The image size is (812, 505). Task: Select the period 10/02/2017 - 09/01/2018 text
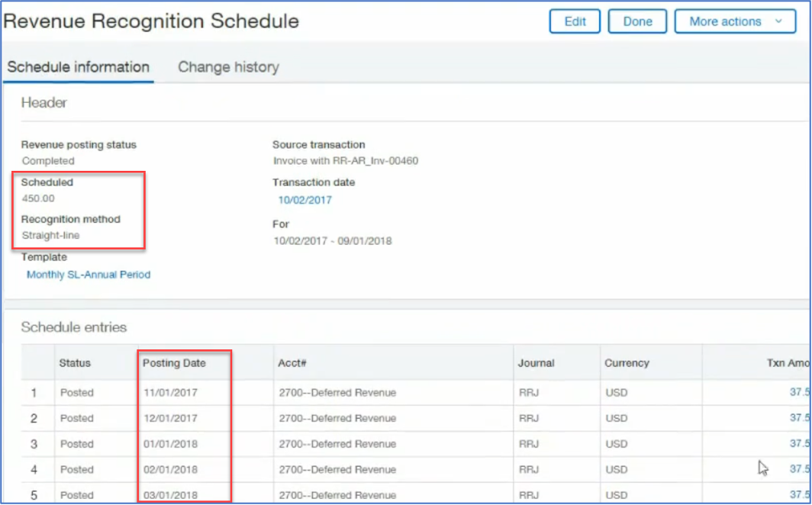333,241
